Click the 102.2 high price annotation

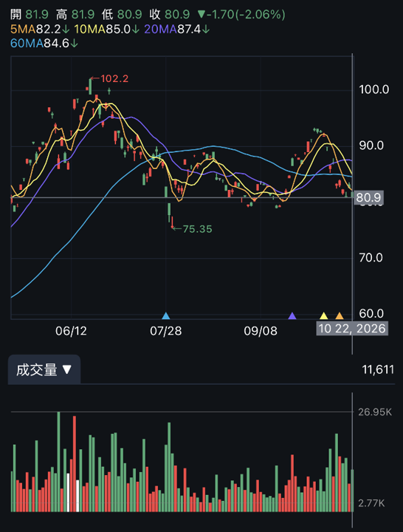(110, 79)
